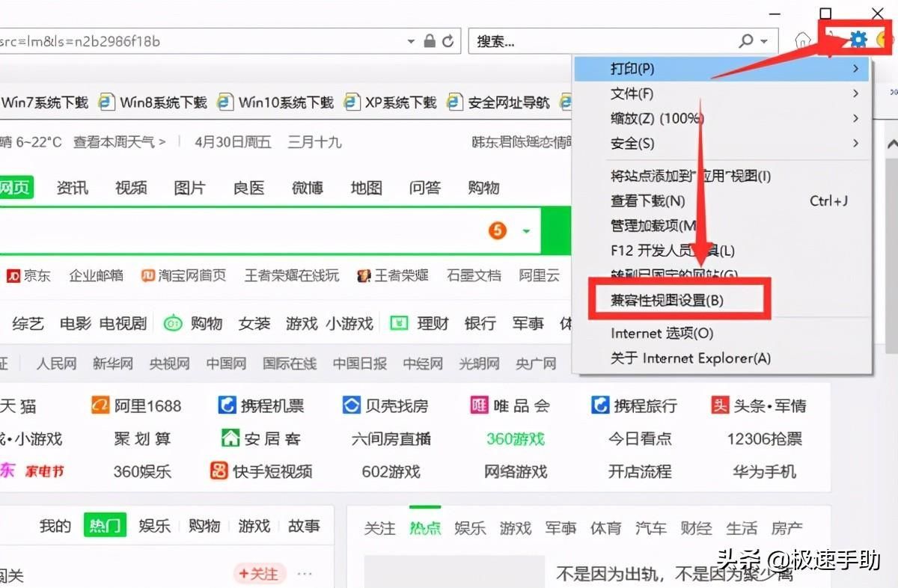This screenshot has height=588, width=898.
Task: Select 将站点添加到应用视图 menu entry
Action: (x=721, y=176)
